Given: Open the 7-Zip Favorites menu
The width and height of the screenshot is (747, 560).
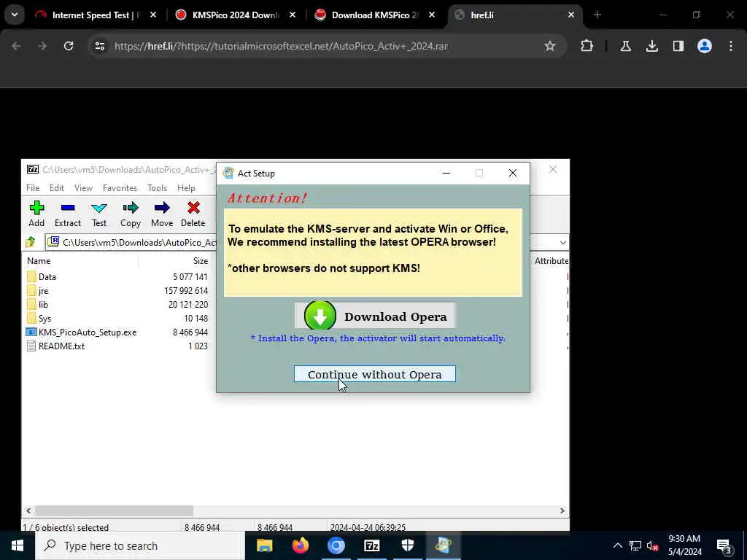Looking at the screenshot, I should click(120, 187).
